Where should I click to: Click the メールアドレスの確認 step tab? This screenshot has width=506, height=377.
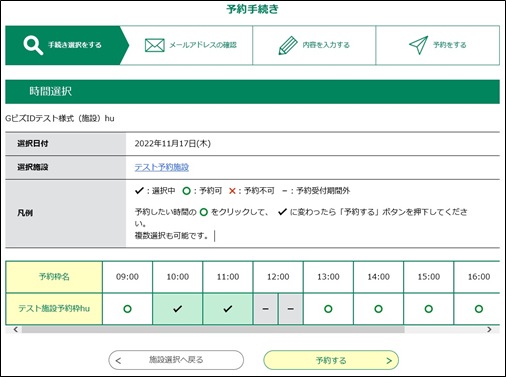(190, 45)
